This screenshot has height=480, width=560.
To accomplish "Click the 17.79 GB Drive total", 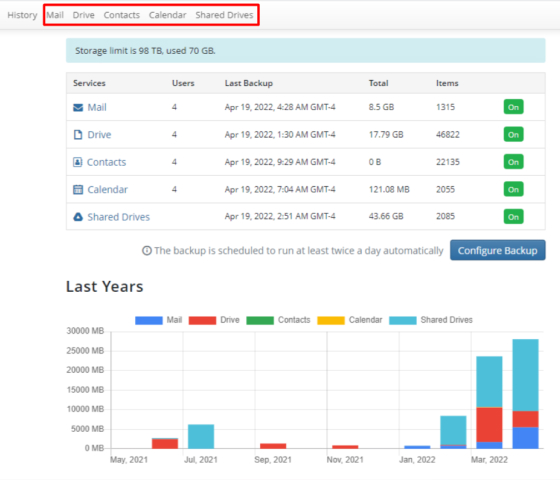I will tap(386, 135).
